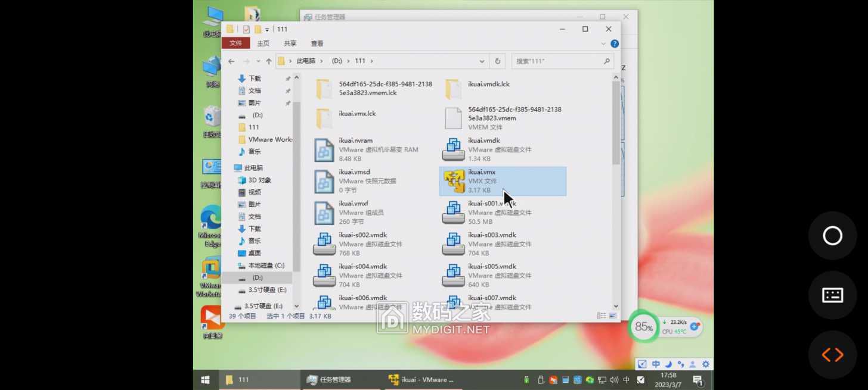
Task: Click the volume icon in system tray
Action: (x=614, y=380)
